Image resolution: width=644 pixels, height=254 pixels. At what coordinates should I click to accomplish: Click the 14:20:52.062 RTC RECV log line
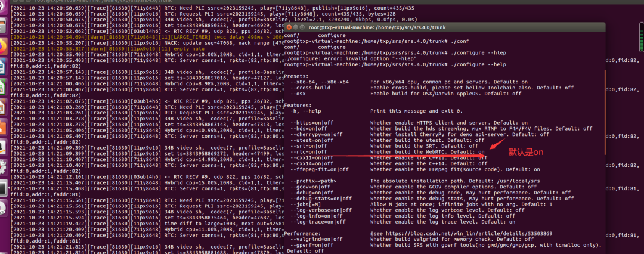(x=147, y=31)
